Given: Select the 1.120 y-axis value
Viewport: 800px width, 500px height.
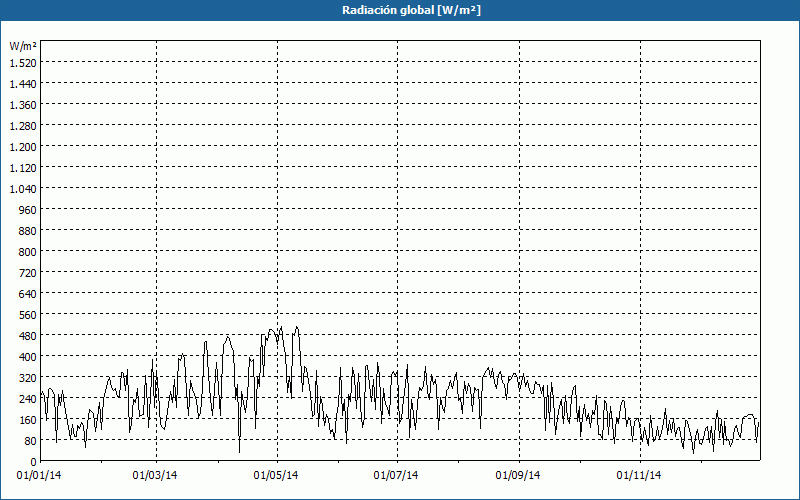Looking at the screenshot, I should click(23, 168).
